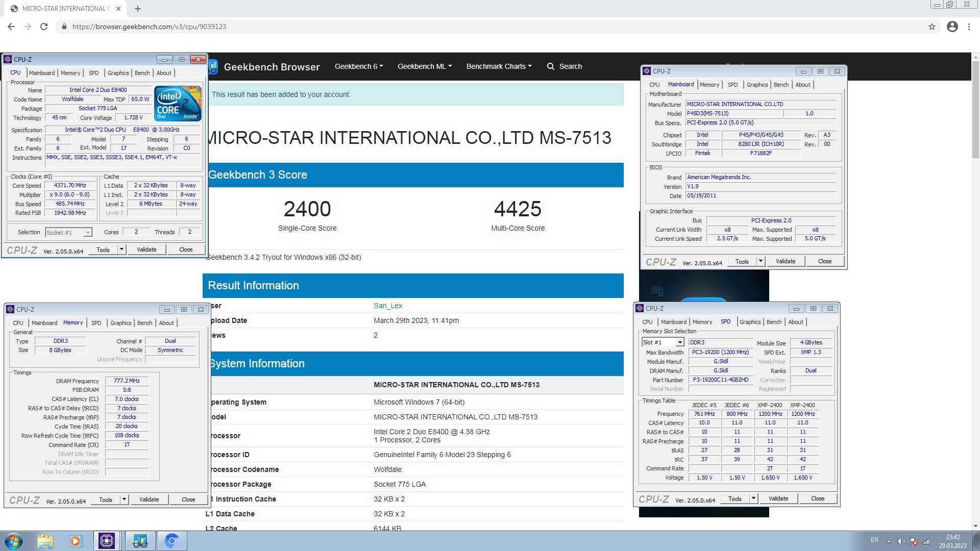
Task: Click the volume speaker tray icon
Action: click(901, 541)
